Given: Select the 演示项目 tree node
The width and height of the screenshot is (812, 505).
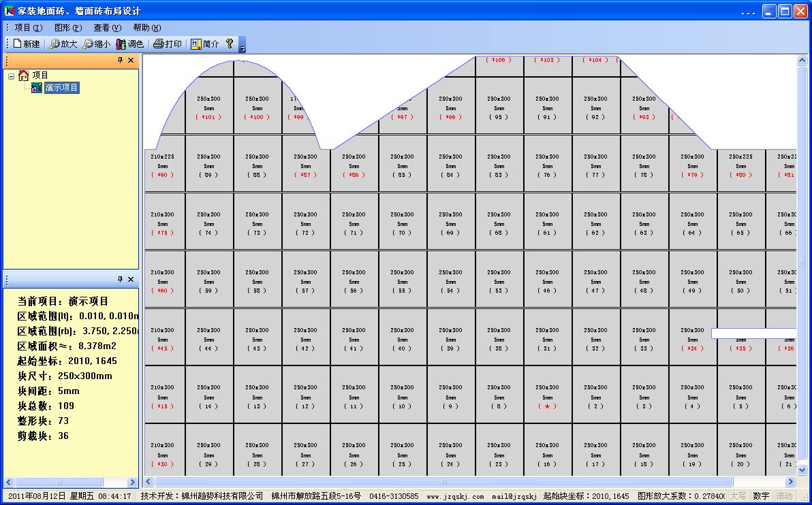Looking at the screenshot, I should pos(61,88).
